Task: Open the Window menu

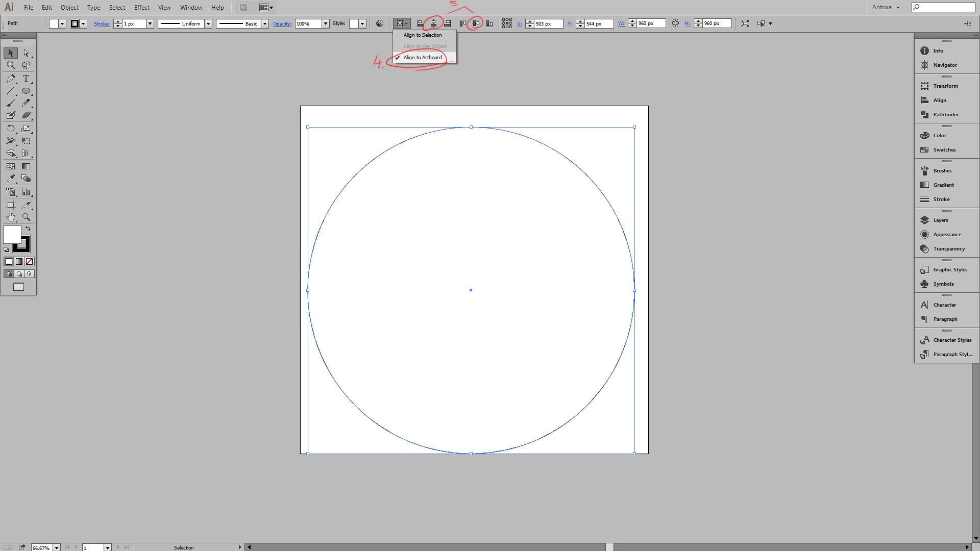Action: pyautogui.click(x=191, y=8)
